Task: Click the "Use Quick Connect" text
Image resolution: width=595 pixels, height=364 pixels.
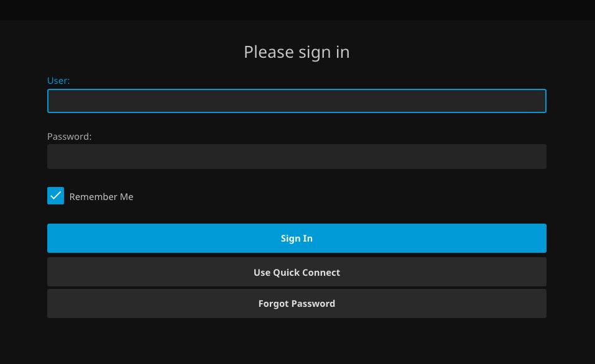Action: pos(297,273)
